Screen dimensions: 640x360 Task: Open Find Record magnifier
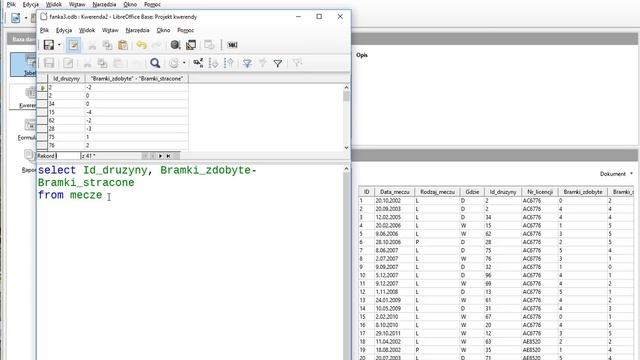[x=155, y=63]
